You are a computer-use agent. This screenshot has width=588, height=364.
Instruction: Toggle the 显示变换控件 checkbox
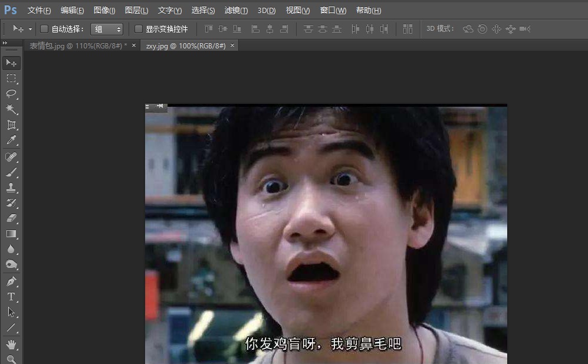tap(139, 28)
